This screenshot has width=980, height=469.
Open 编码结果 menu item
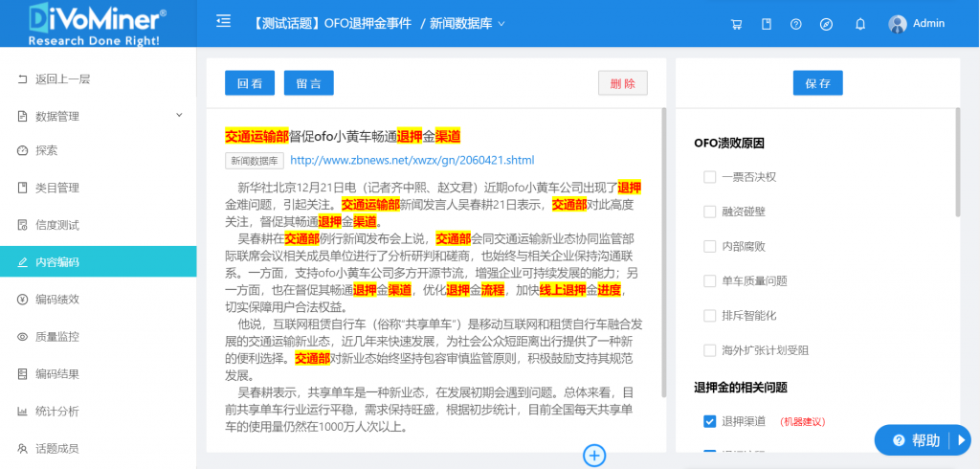(x=99, y=374)
